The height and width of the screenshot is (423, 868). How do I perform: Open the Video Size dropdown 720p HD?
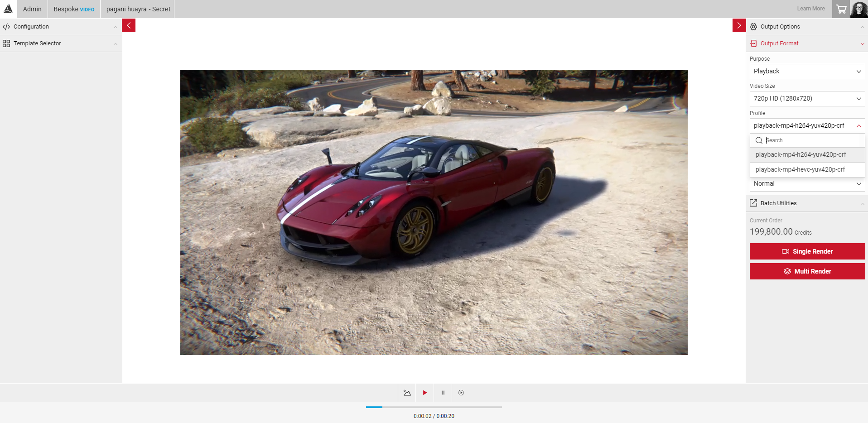(x=807, y=99)
